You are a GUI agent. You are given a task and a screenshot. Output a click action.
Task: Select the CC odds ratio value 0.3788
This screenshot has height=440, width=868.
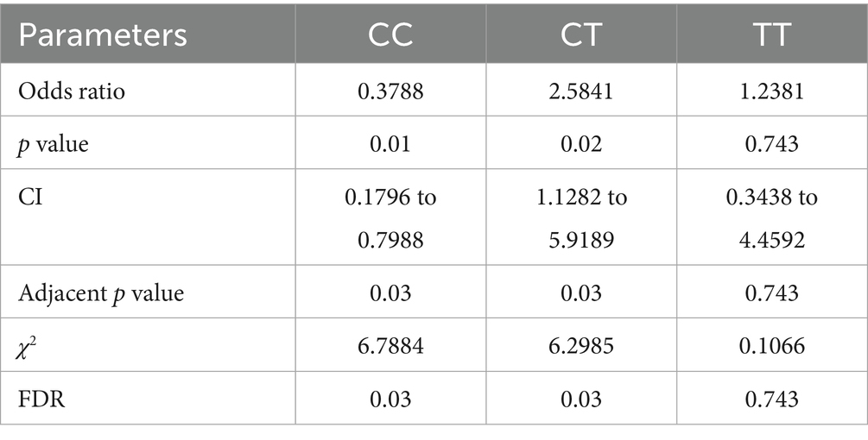point(390,91)
